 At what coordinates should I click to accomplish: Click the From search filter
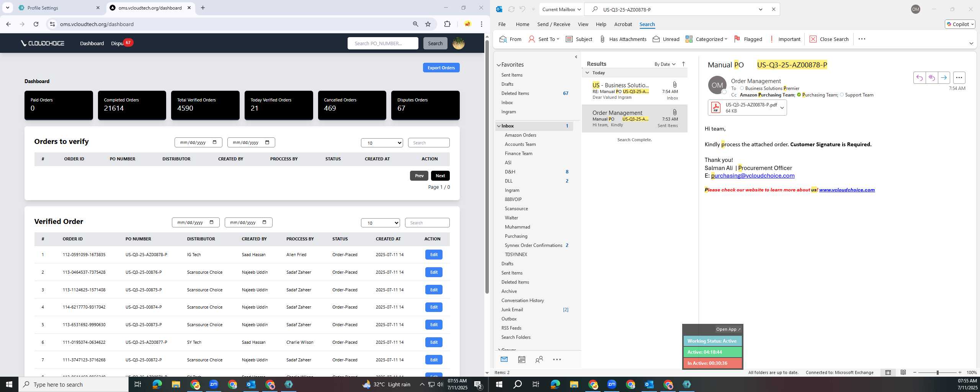tap(510, 39)
